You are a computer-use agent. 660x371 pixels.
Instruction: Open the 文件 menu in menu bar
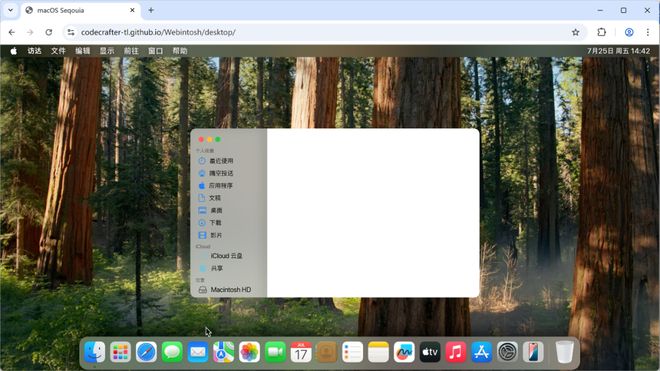click(58, 51)
